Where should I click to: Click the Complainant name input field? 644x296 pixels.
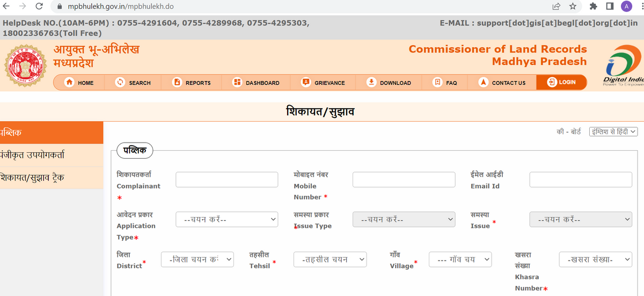pyautogui.click(x=226, y=180)
